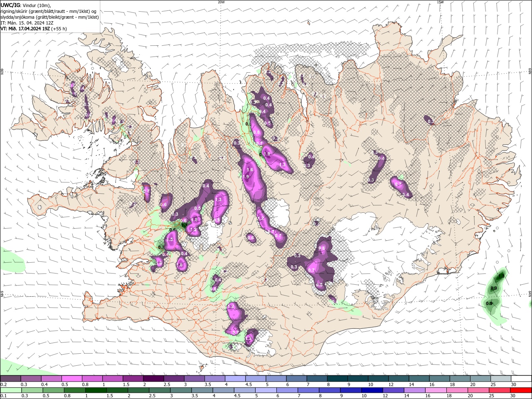Pick the upper scale swatch starting at 0.3
The width and height of the screenshot is (532, 399).
[x=31, y=379]
